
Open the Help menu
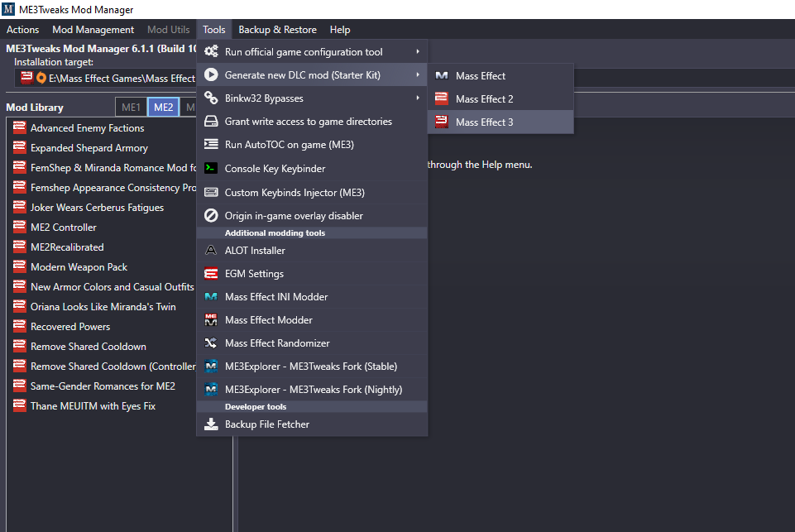point(340,30)
